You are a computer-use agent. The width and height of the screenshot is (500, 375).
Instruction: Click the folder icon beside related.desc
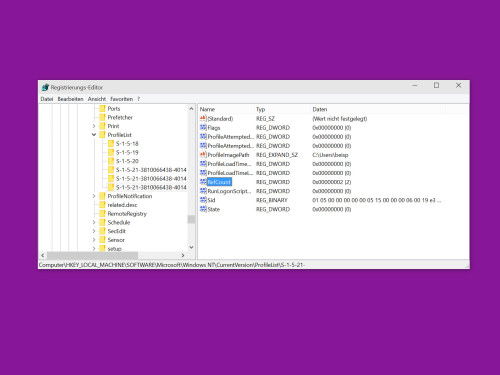pyautogui.click(x=102, y=205)
